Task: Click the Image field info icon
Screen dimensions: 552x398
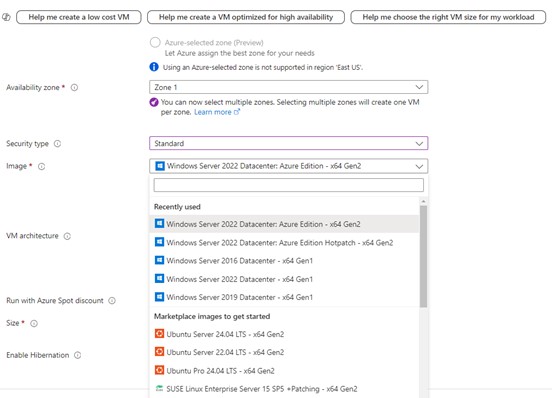Action: coord(42,166)
